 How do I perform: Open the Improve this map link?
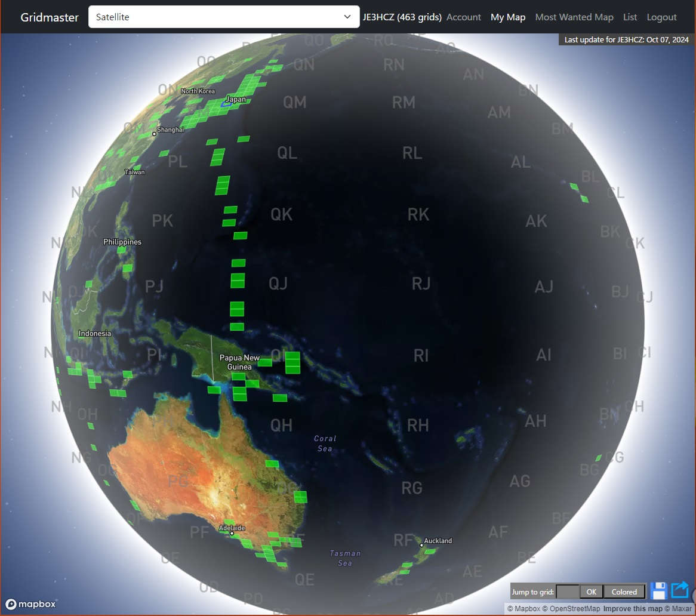point(632,609)
